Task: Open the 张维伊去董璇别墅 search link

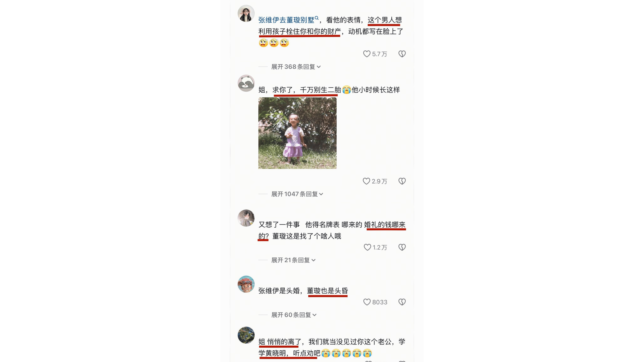Action: coord(288,20)
